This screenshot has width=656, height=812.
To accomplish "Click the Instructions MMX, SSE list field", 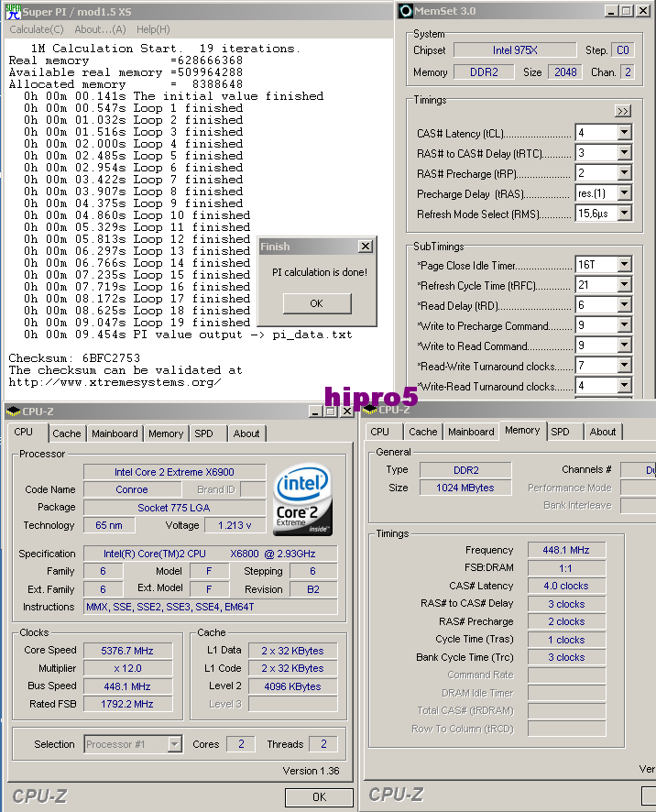I will [x=210, y=607].
